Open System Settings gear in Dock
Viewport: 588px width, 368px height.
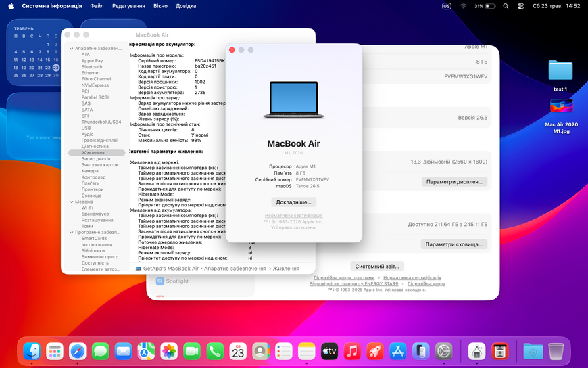pyautogui.click(x=443, y=352)
